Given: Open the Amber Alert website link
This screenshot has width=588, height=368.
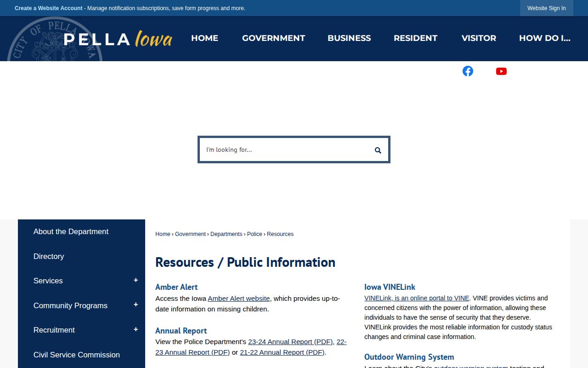Looking at the screenshot, I should tap(239, 299).
